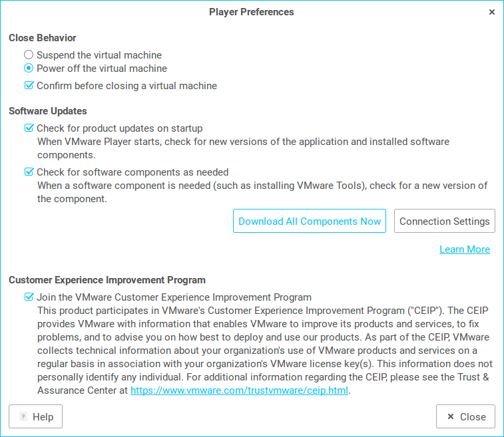Click the X icon inside the Close button
This screenshot has width=504, height=437.
tap(451, 417)
